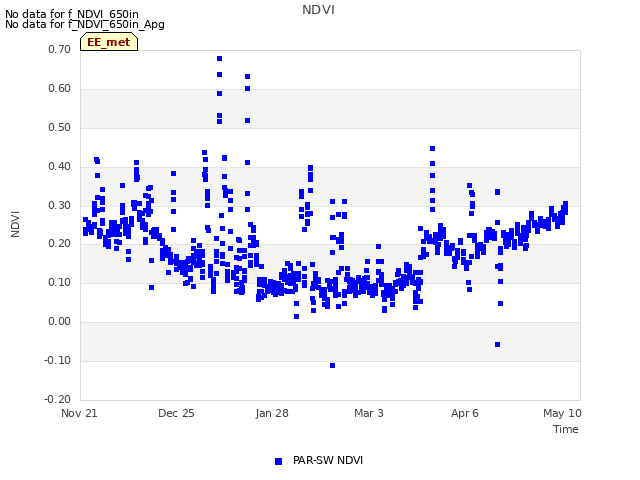
Task: Click the highest data point near 0.68
Action: tap(220, 59)
